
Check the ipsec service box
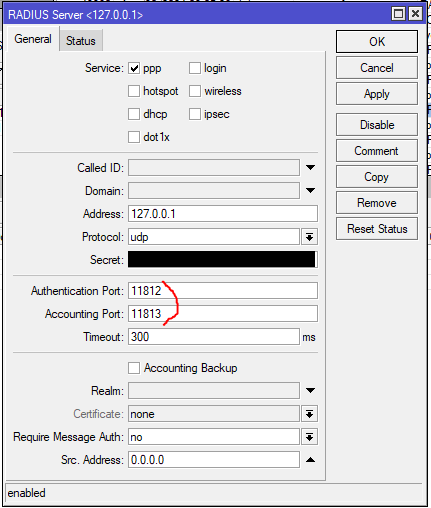click(195, 114)
